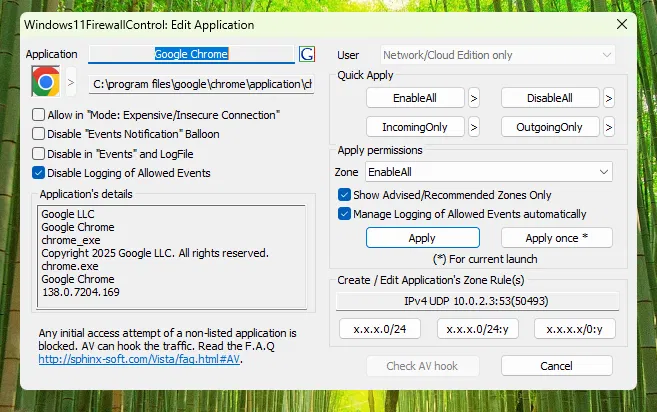Click the version '138.0.7204.169' text
657x412 pixels.
coord(80,292)
